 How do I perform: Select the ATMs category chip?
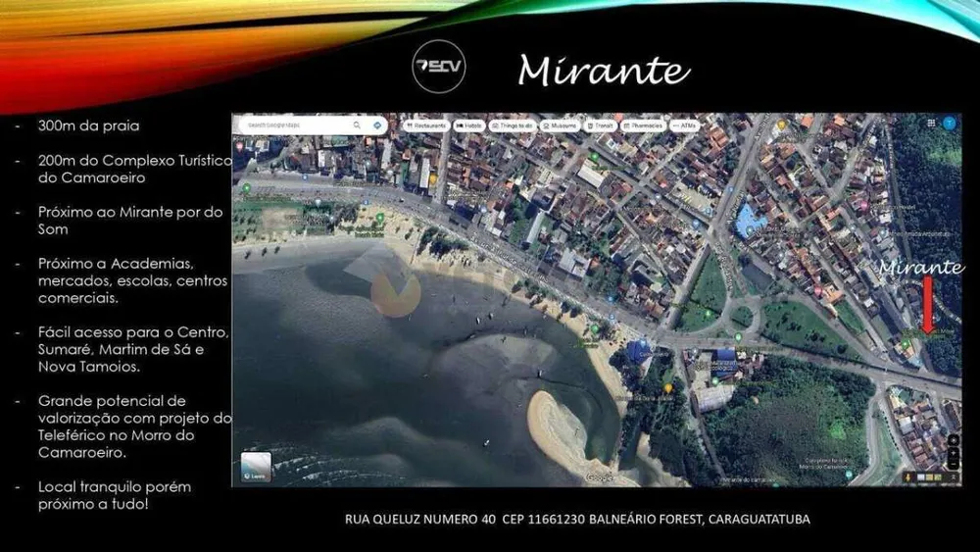click(685, 125)
